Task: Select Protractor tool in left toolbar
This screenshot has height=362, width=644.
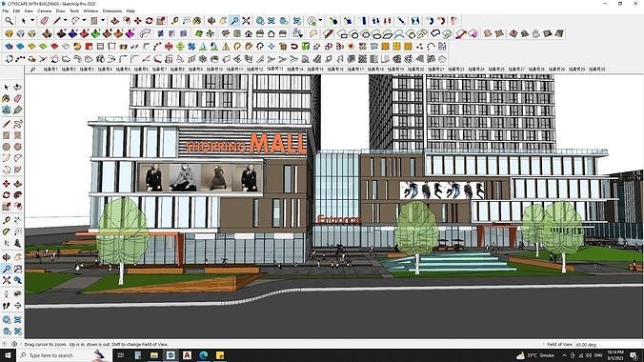Action: [x=6, y=232]
